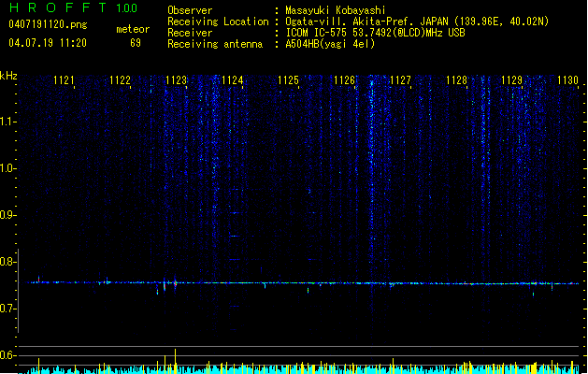588x374 pixels.
Task: Click the 0.6 kHz axis label
Action: pos(7,355)
